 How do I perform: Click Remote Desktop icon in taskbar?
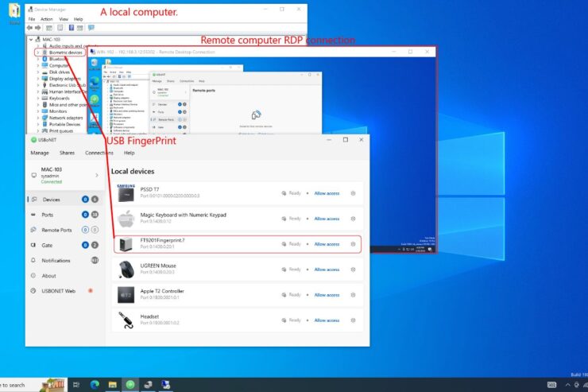tap(166, 385)
